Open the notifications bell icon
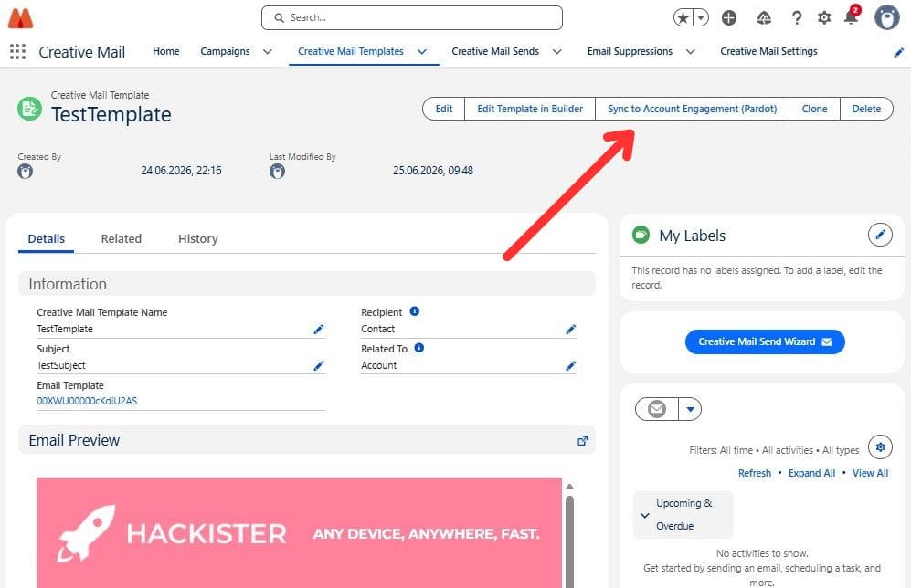911x588 pixels. [x=852, y=16]
